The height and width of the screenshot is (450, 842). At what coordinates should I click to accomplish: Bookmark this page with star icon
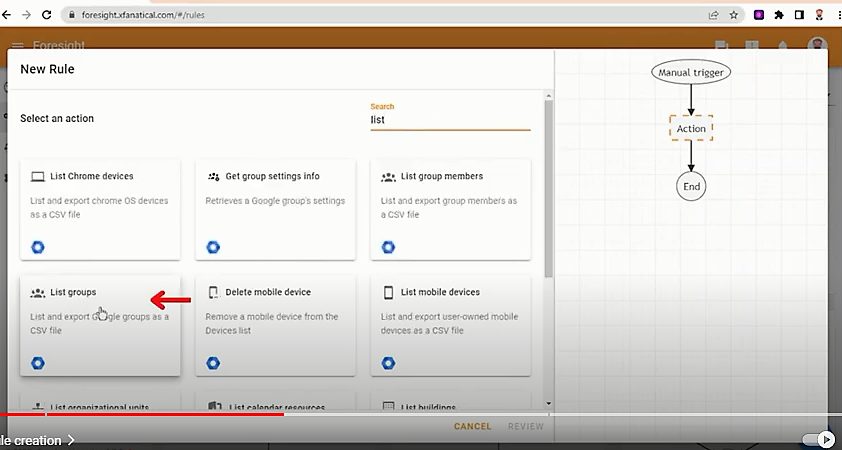pos(734,15)
